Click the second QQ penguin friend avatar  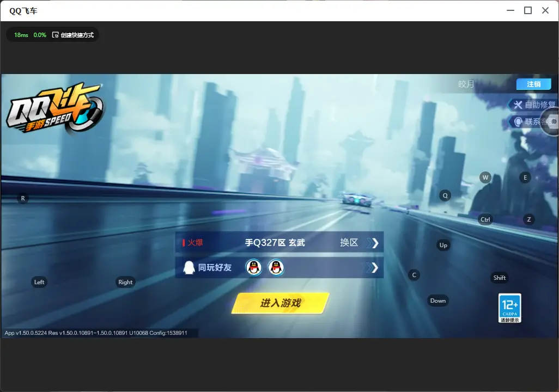click(x=276, y=267)
